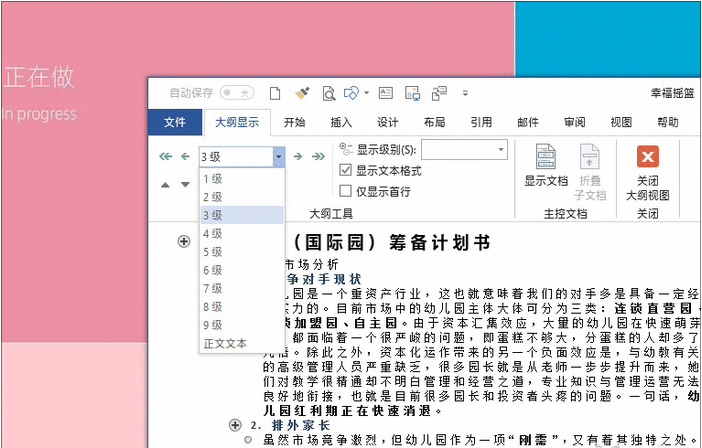Switch to the 插入 tab
This screenshot has width=702, height=448.
coord(341,122)
